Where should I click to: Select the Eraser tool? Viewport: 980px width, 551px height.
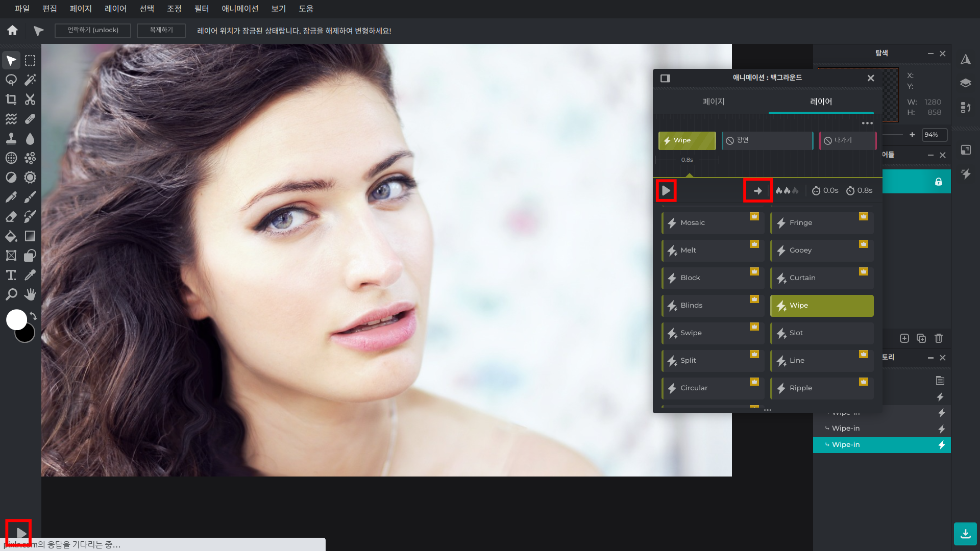11,217
